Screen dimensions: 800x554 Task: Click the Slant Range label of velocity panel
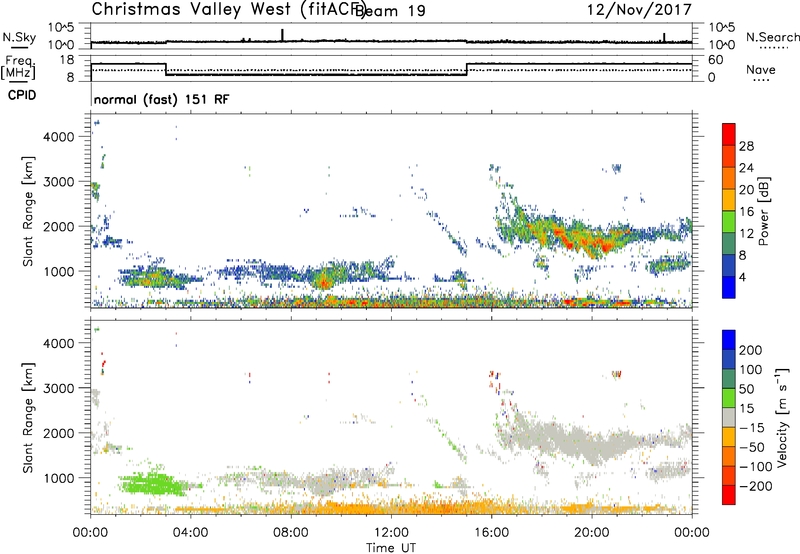coord(28,417)
